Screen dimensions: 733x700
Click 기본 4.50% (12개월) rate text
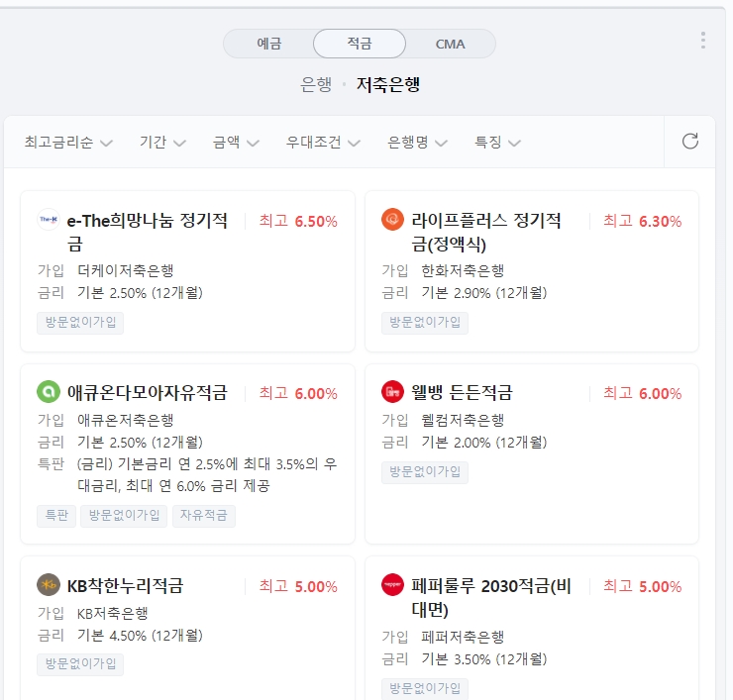[x=140, y=636]
